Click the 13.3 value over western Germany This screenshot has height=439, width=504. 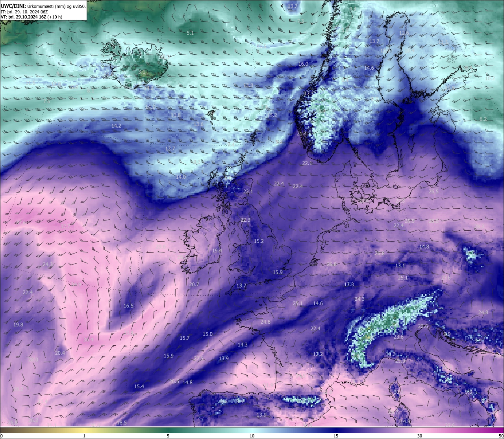click(x=349, y=285)
